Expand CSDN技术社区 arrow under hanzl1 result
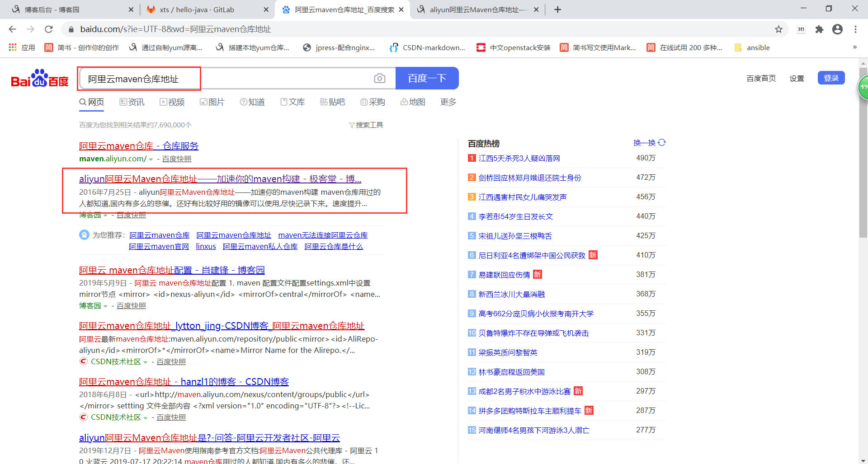 [145, 418]
